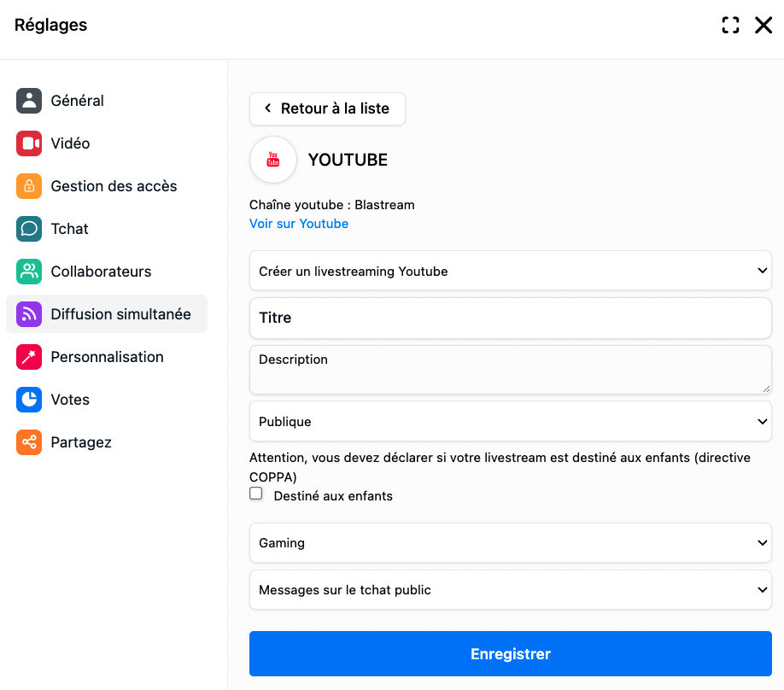
Task: Open the Général settings icon
Action: coord(29,101)
